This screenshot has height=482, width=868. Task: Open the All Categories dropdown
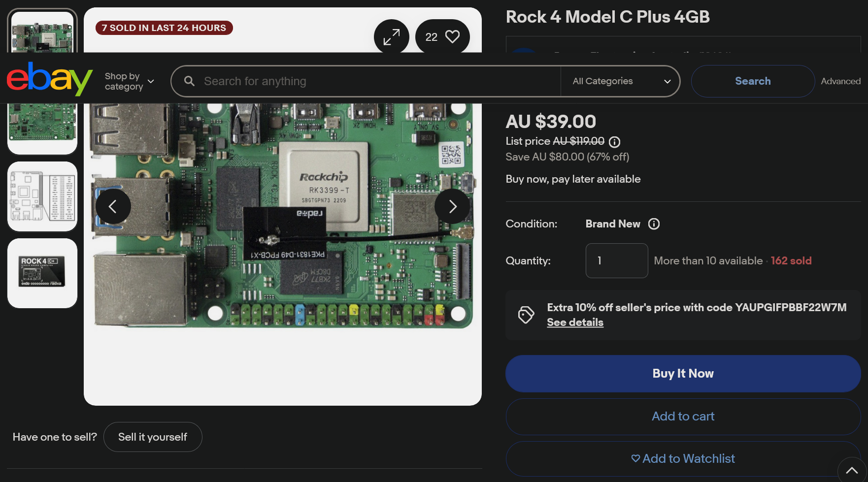click(621, 81)
